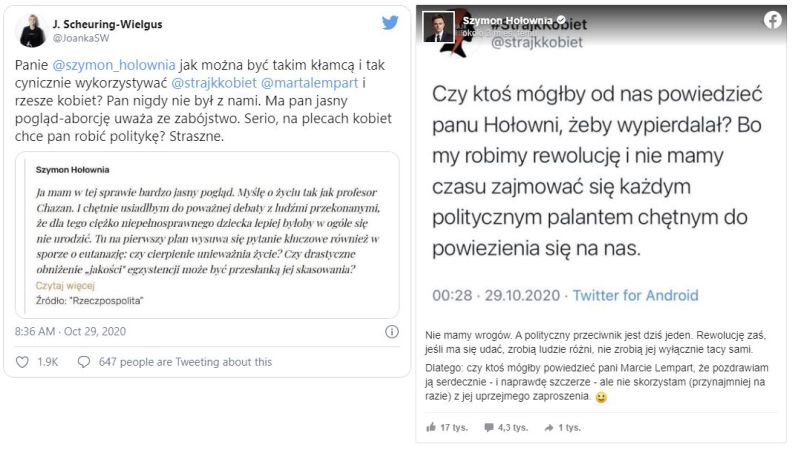793x450 pixels.
Task: Click the tweet reply speech bubble icon
Action: (x=83, y=362)
